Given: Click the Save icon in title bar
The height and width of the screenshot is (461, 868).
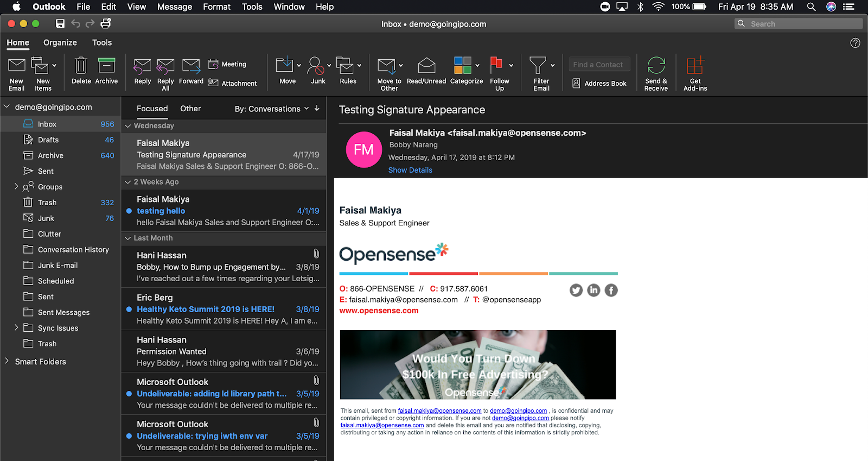Looking at the screenshot, I should (x=60, y=23).
